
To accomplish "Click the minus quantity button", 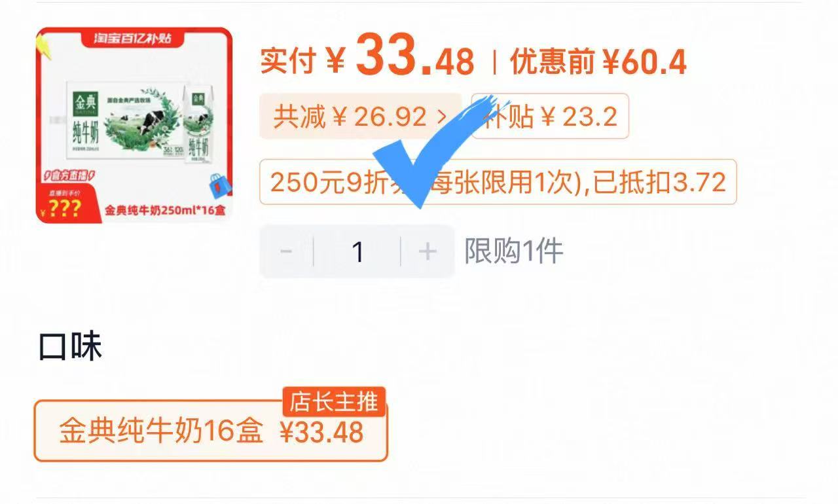I will (286, 251).
